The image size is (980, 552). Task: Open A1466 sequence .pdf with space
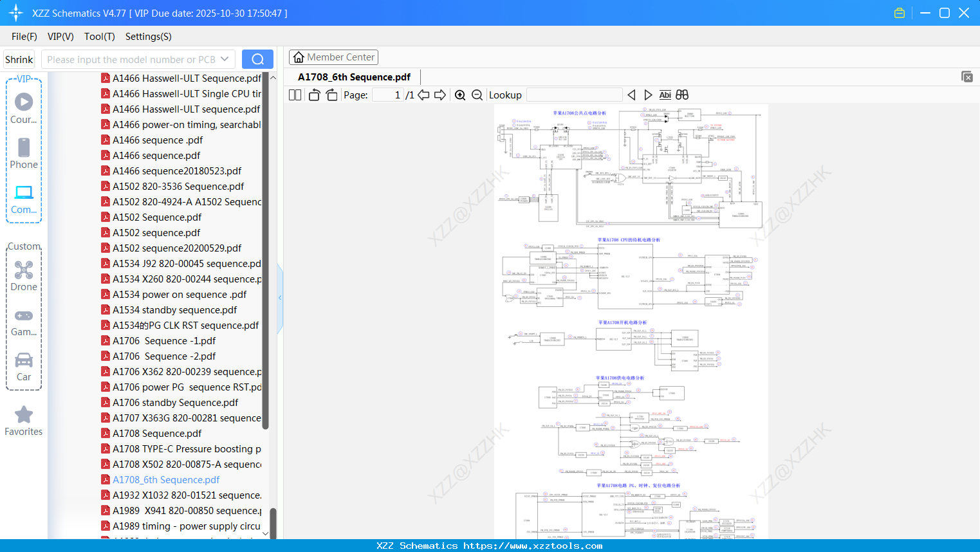coord(152,140)
